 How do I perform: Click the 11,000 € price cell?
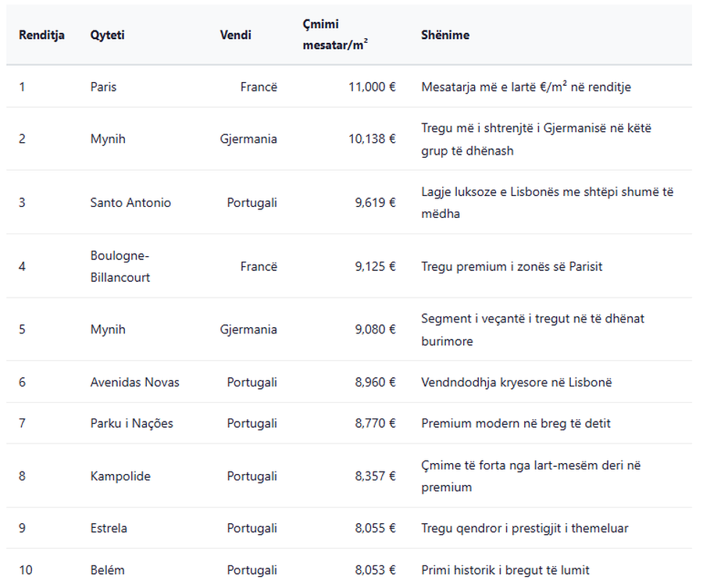point(372,87)
